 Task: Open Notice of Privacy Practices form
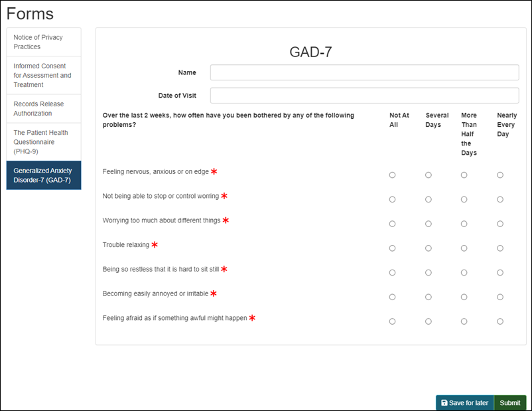[44, 42]
